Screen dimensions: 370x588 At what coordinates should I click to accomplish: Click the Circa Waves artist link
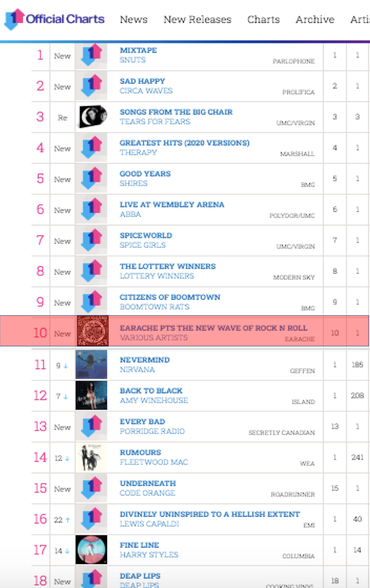[x=146, y=91]
